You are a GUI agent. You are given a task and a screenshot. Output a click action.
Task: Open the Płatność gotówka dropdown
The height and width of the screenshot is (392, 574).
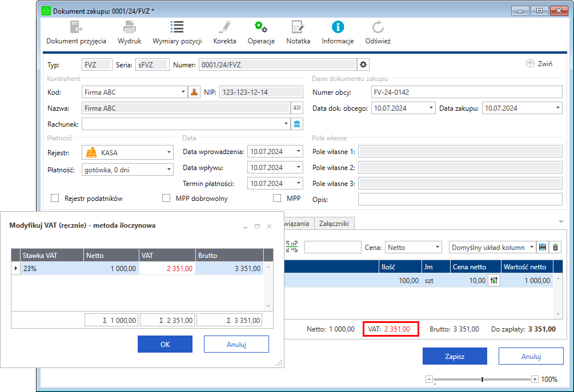tap(168, 169)
